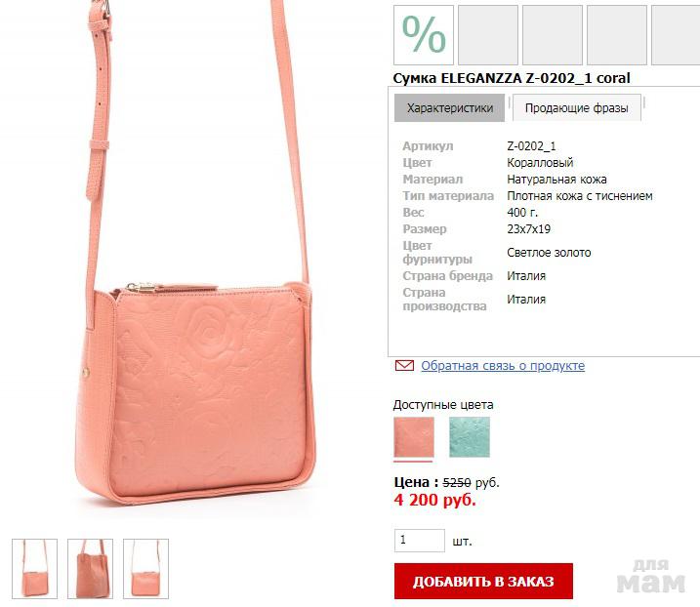This screenshot has width=700, height=607.
Task: Choose the turquoise color swatch
Action: tap(470, 437)
